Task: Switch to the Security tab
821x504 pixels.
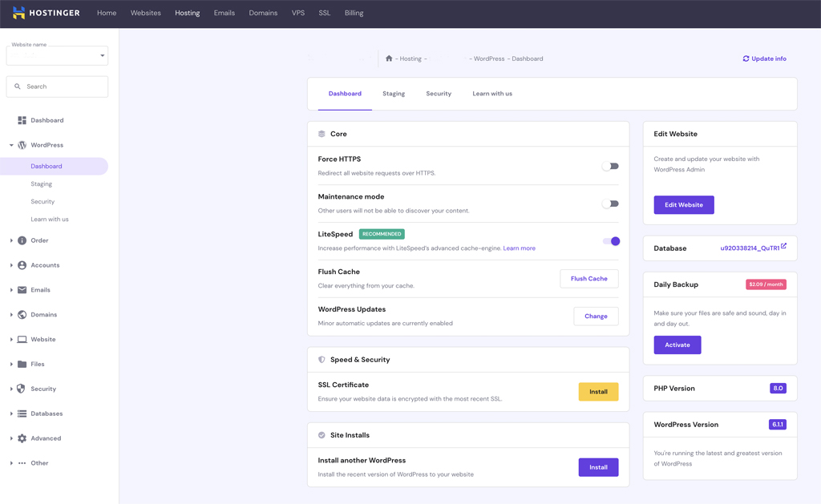Action: pos(439,94)
